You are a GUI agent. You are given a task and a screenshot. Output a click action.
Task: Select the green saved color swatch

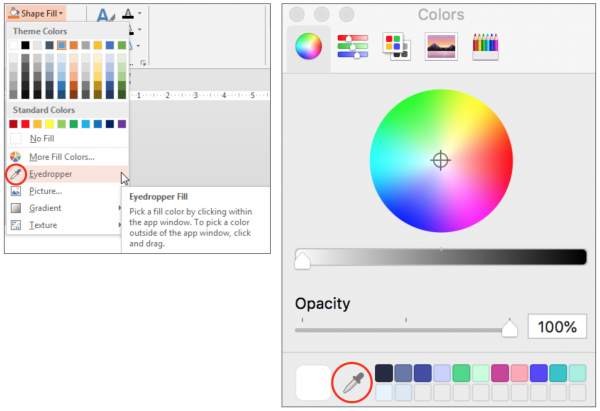coord(461,373)
